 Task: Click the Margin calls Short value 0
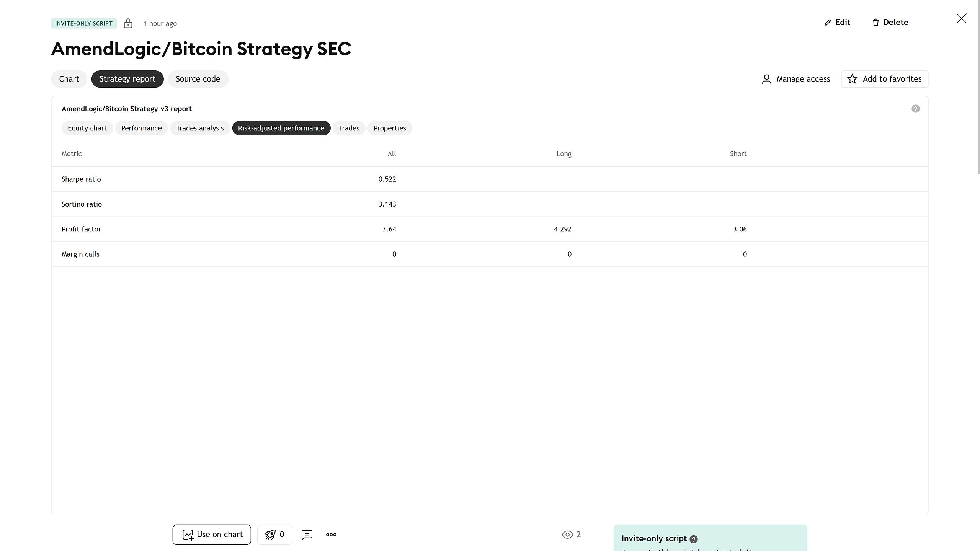click(x=745, y=254)
